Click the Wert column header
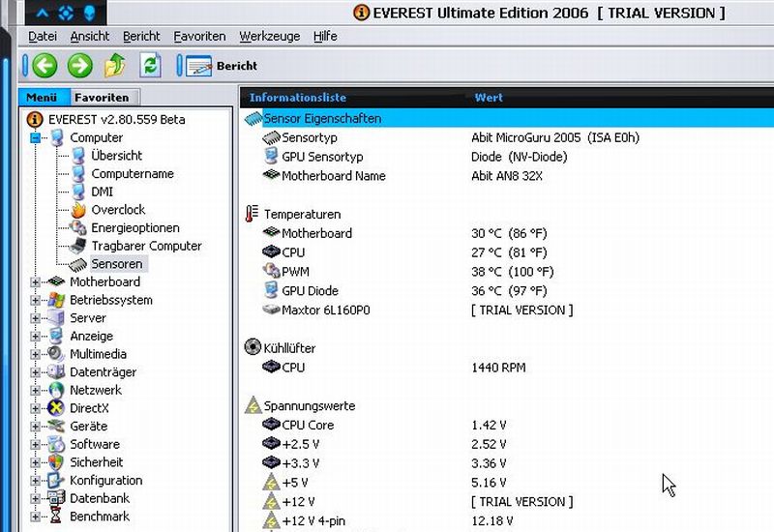This screenshot has height=532, width=774. 489,98
